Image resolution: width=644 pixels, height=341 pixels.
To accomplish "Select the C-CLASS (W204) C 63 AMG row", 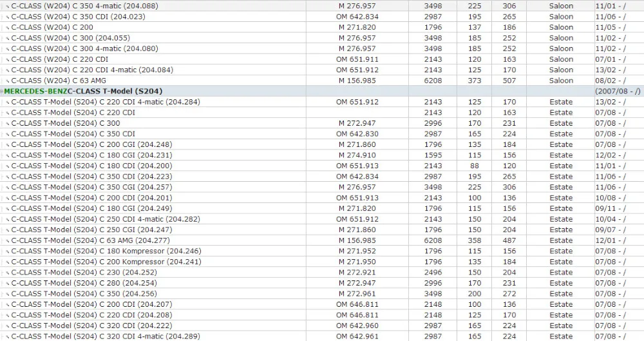I will click(x=322, y=81).
